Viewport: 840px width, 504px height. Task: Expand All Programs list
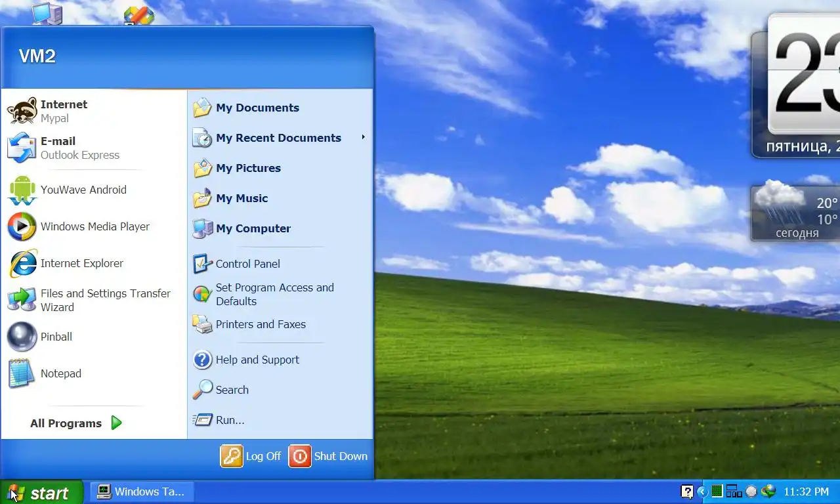click(76, 423)
